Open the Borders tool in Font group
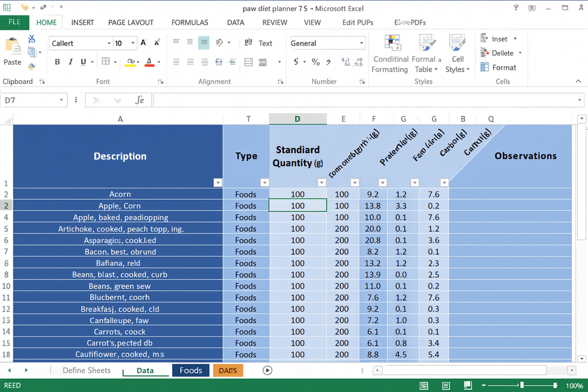Screen dimensions: 588x392 click(106, 62)
